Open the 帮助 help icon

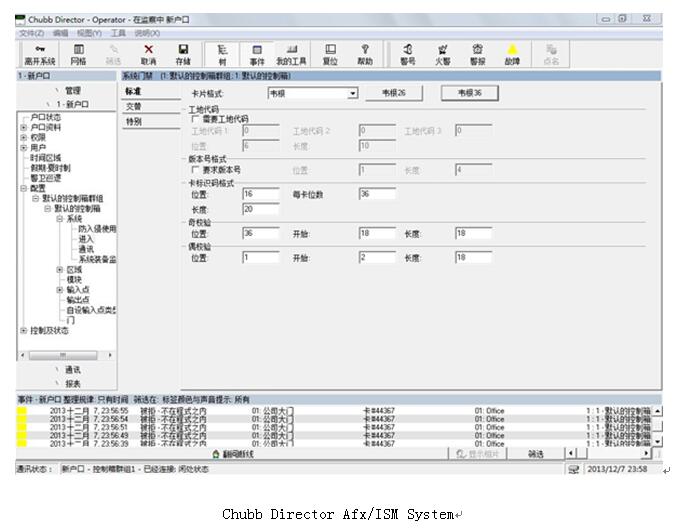click(365, 49)
